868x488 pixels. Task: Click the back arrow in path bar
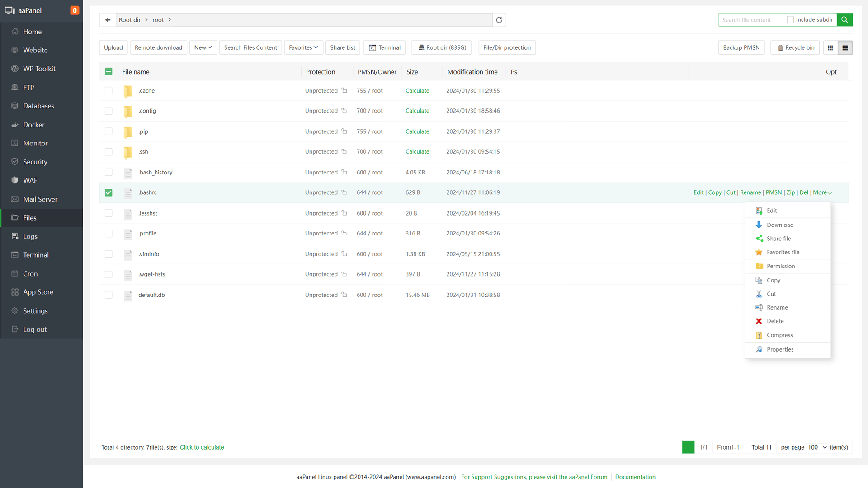click(x=108, y=20)
